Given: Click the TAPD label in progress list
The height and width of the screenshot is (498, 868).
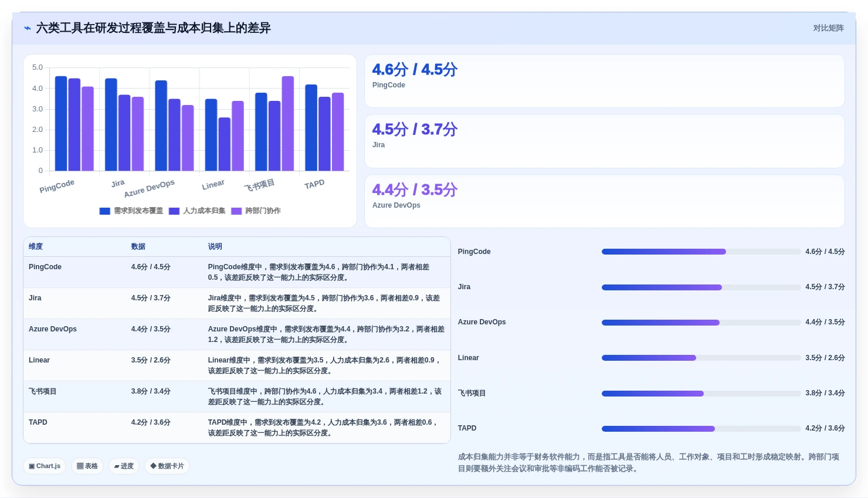Looking at the screenshot, I should point(467,428).
